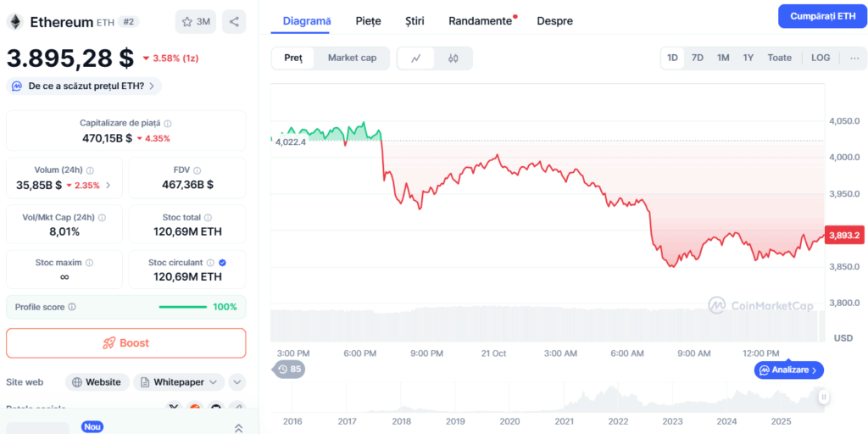The width and height of the screenshot is (868, 434).
Task: Click info icon next to Stoc circulant
Action: (x=210, y=263)
